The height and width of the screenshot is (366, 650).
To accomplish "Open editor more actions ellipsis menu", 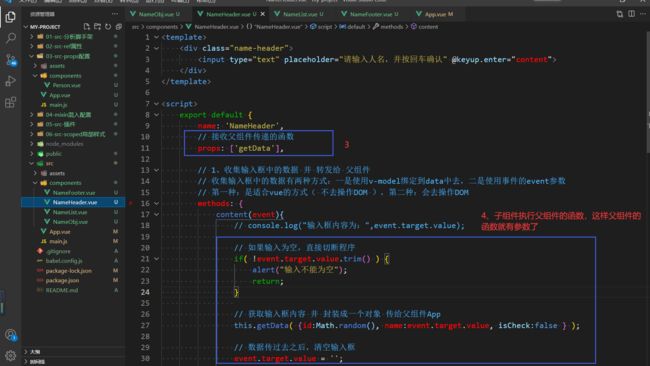I will (643, 14).
